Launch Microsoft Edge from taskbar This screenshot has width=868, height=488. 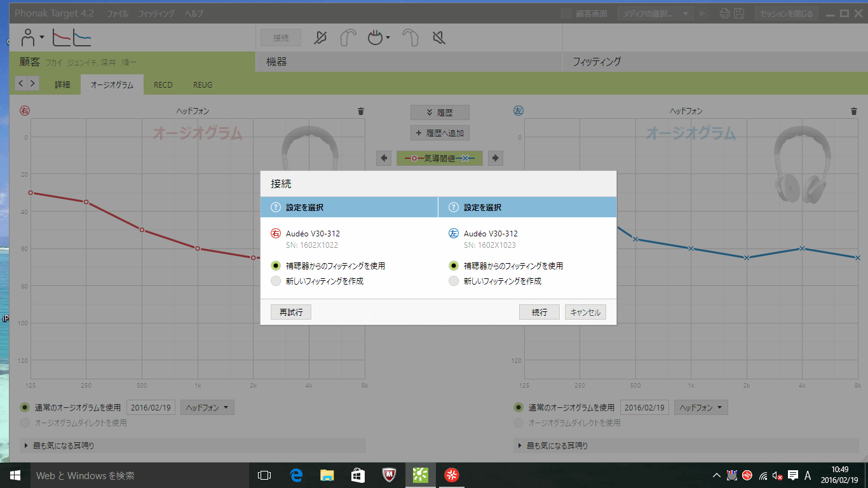pyautogui.click(x=295, y=475)
